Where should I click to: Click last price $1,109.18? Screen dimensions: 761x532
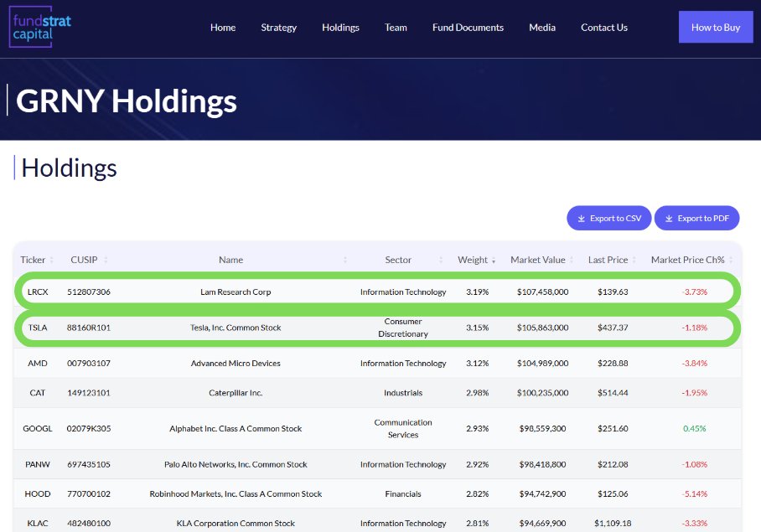click(613, 524)
